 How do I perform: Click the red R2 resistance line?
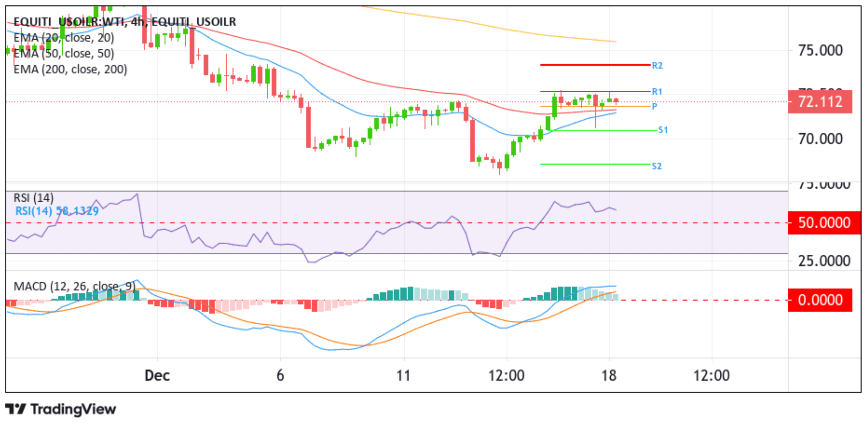coord(595,65)
